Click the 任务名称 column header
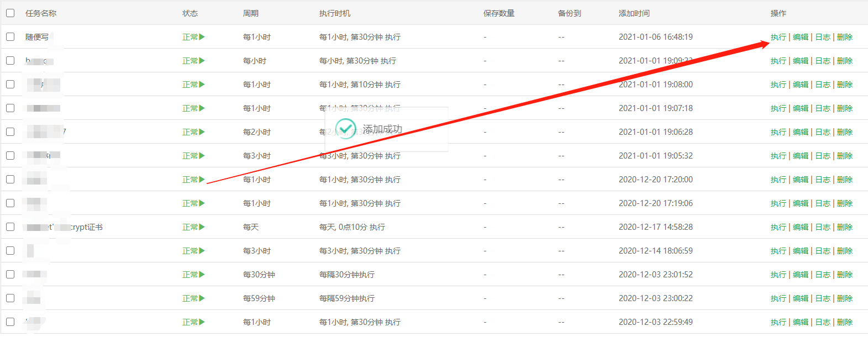The width and height of the screenshot is (868, 342). (x=41, y=13)
